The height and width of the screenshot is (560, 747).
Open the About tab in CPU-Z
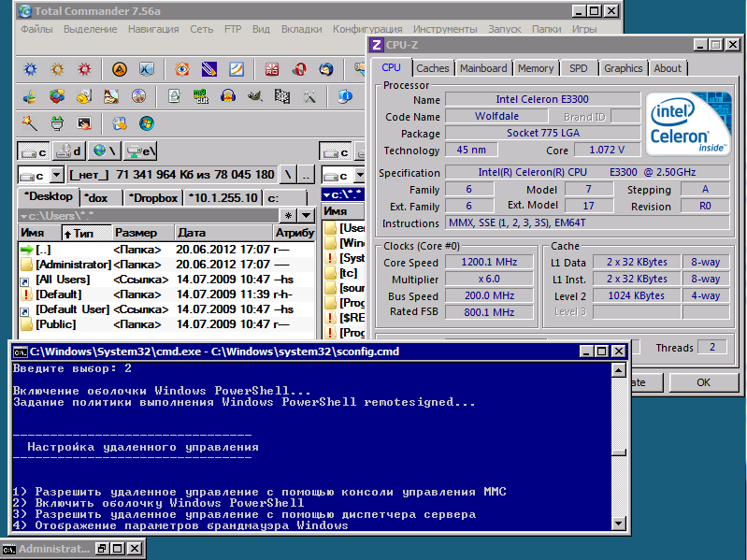(668, 68)
